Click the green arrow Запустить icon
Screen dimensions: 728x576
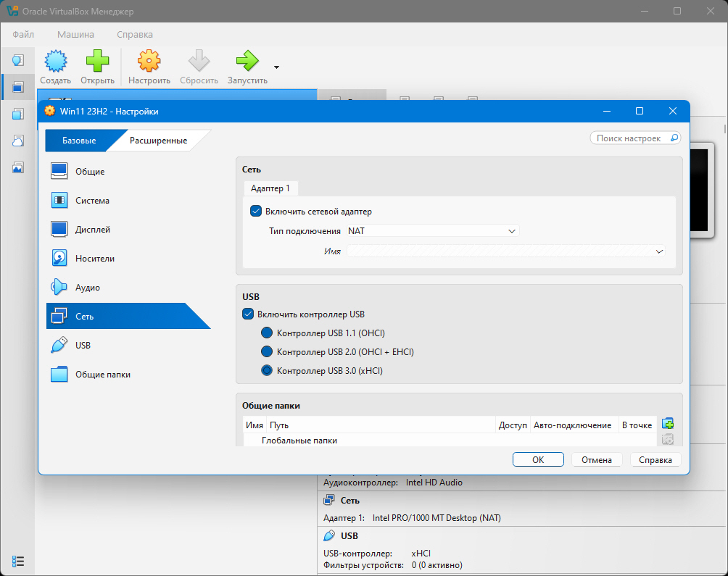[247, 61]
